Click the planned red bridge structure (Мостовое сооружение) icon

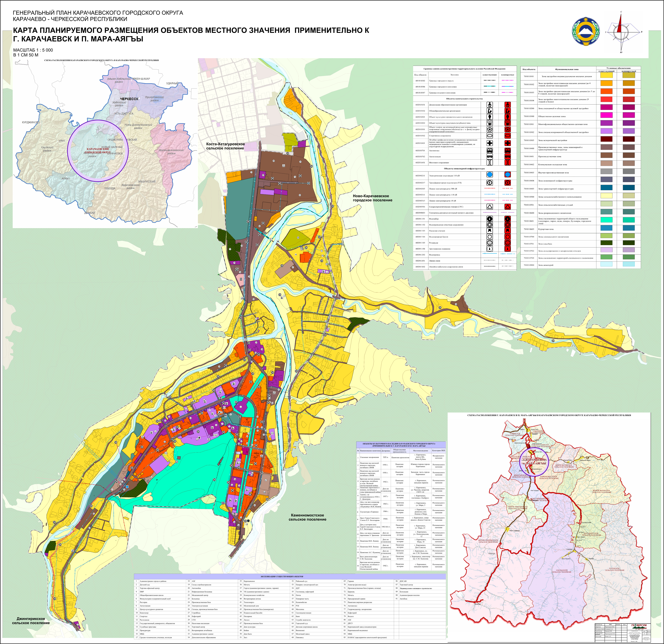point(508,163)
